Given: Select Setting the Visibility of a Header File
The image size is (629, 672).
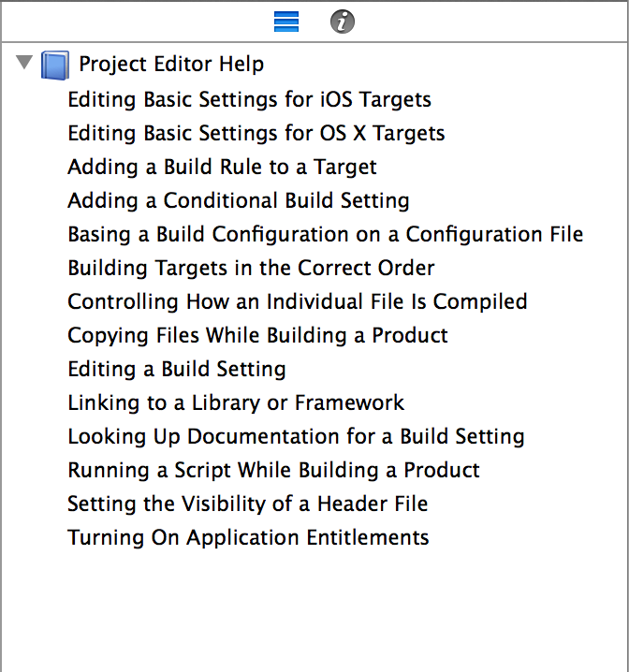Looking at the screenshot, I should tap(248, 504).
